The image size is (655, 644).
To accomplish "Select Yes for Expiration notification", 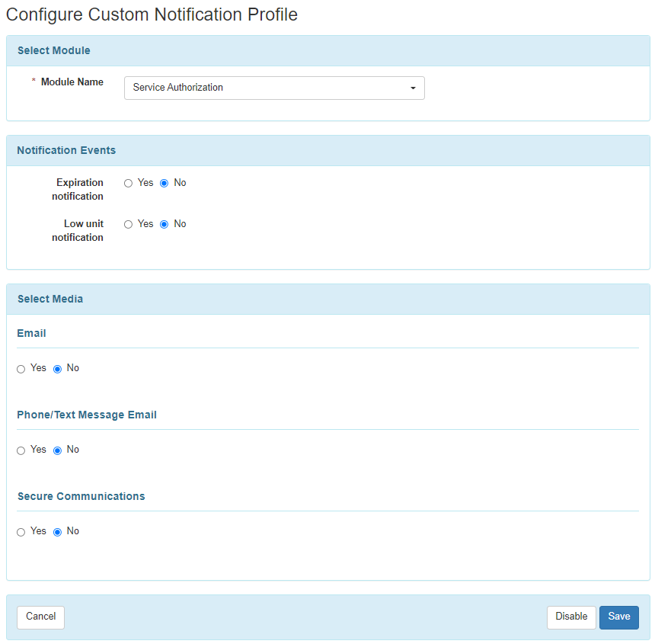I will (x=128, y=183).
